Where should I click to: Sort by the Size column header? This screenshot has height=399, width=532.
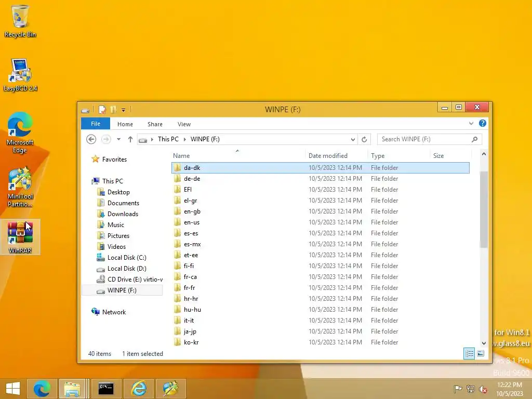click(450, 156)
